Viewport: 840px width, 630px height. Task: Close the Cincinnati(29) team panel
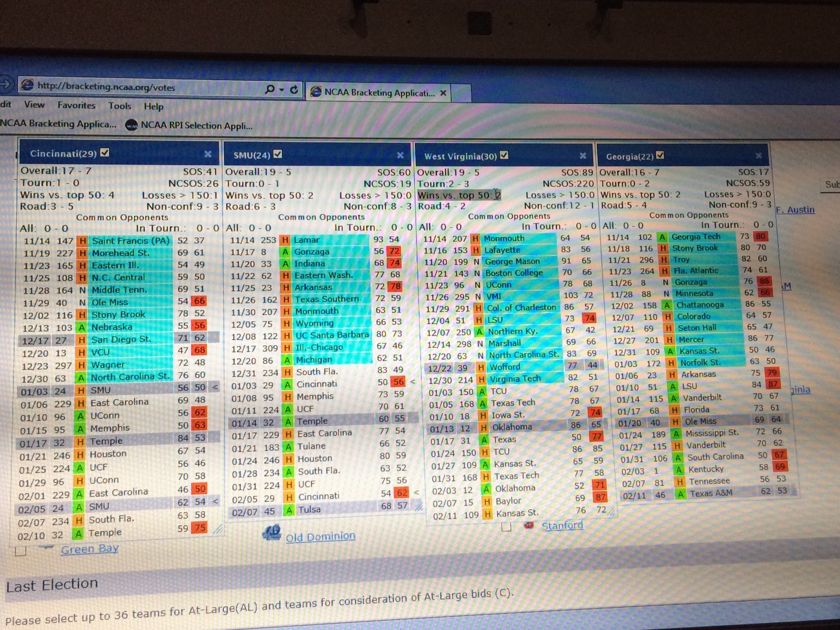click(207, 154)
